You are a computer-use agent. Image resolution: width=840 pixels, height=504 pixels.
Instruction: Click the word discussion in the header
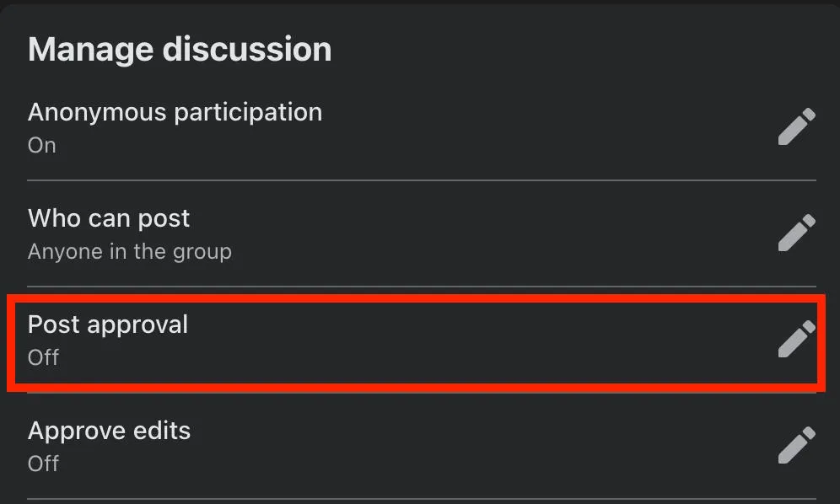[247, 49]
